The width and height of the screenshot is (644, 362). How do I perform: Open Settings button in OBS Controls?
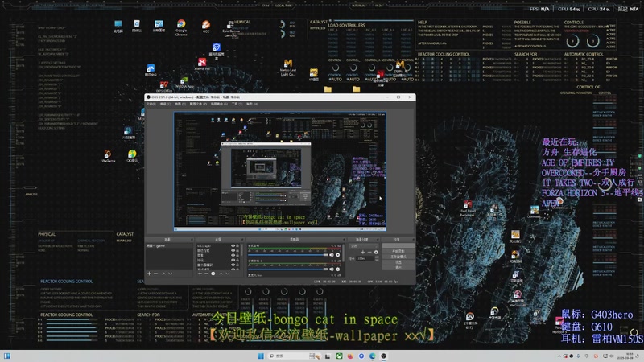click(398, 262)
